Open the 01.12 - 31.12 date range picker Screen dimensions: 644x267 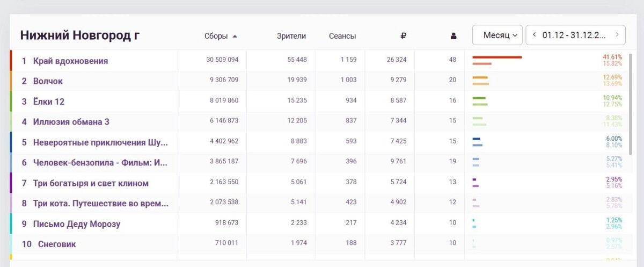(574, 35)
